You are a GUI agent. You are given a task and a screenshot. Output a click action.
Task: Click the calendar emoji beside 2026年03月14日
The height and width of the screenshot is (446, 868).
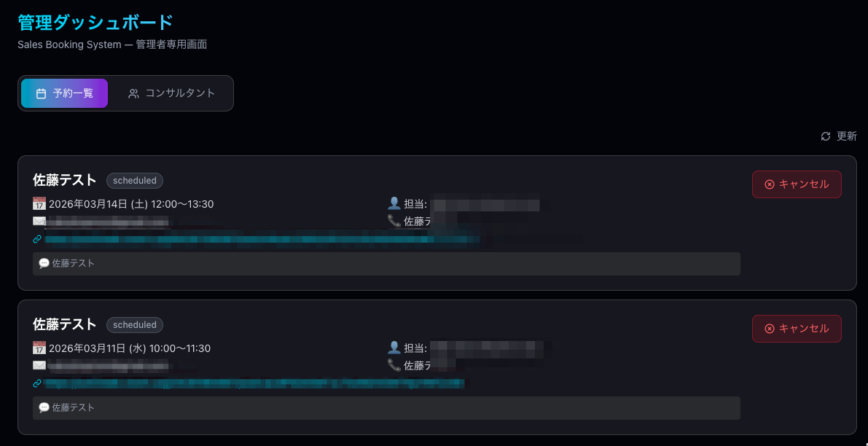[39, 204]
